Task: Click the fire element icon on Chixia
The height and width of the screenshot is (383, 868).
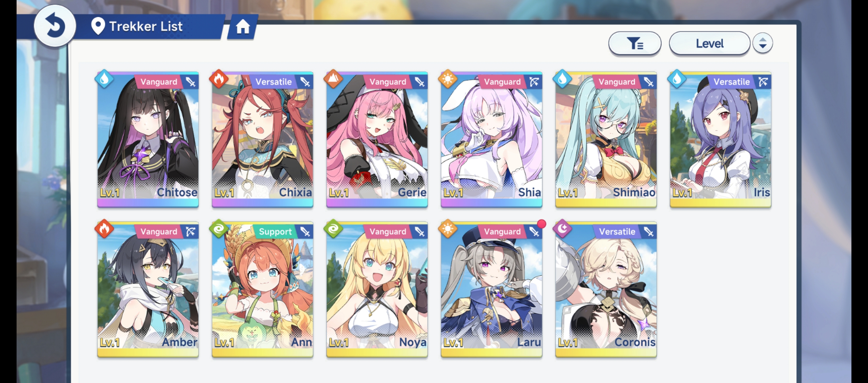Action: tap(219, 79)
